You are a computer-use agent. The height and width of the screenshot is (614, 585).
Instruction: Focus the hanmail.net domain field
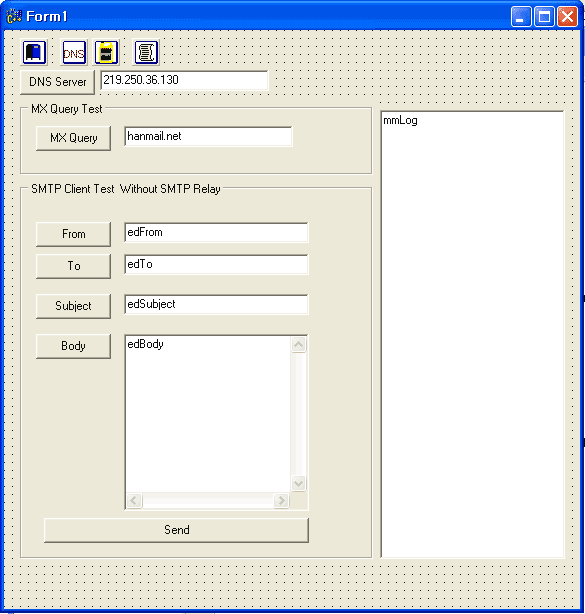pos(208,136)
